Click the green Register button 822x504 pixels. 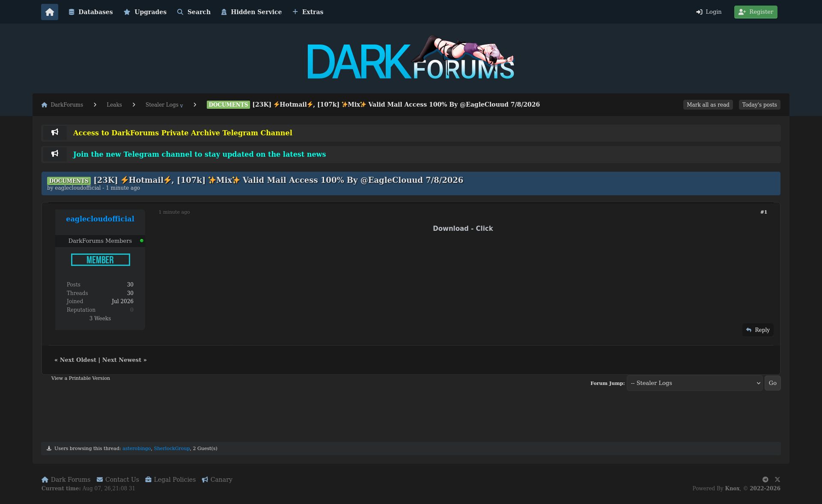(x=756, y=12)
